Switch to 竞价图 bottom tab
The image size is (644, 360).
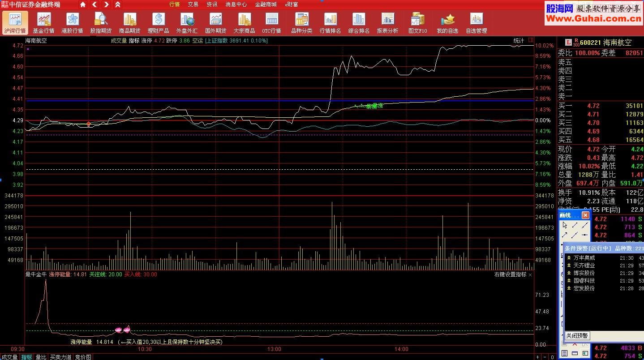83,357
